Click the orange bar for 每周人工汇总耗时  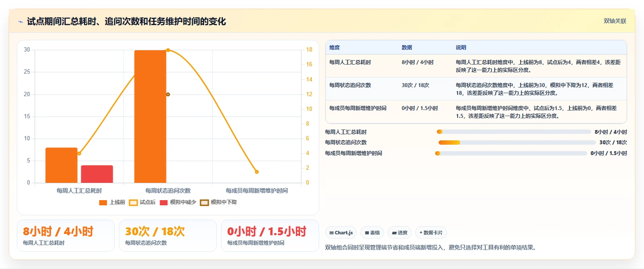click(x=61, y=165)
